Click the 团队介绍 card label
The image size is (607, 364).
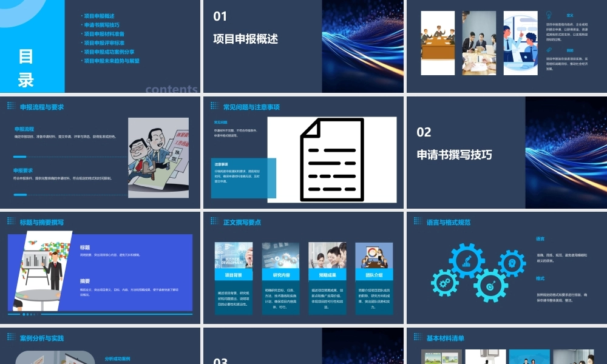(x=374, y=275)
